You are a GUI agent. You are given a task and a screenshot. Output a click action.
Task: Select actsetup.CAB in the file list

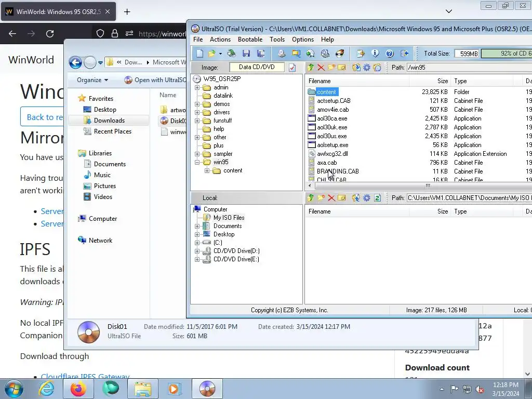334,101
